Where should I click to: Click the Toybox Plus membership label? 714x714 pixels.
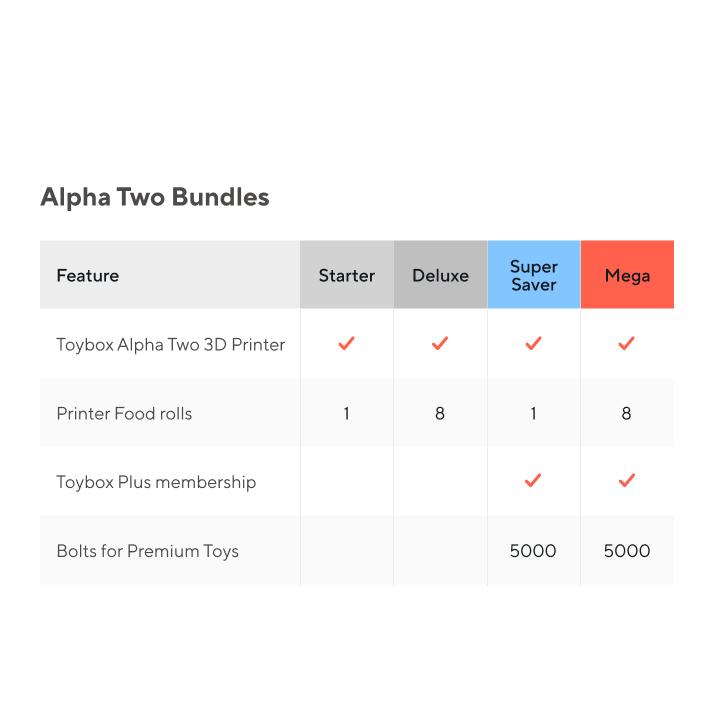156,482
